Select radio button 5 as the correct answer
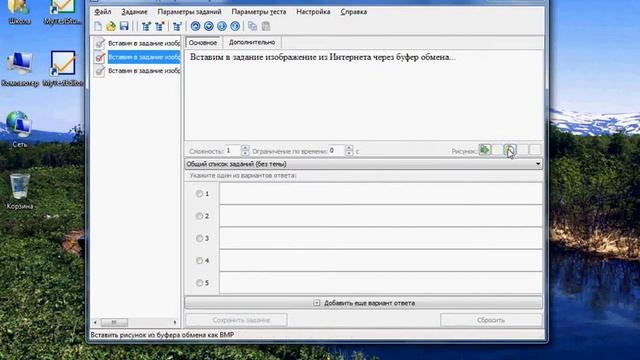The width and height of the screenshot is (640, 360). (x=199, y=283)
